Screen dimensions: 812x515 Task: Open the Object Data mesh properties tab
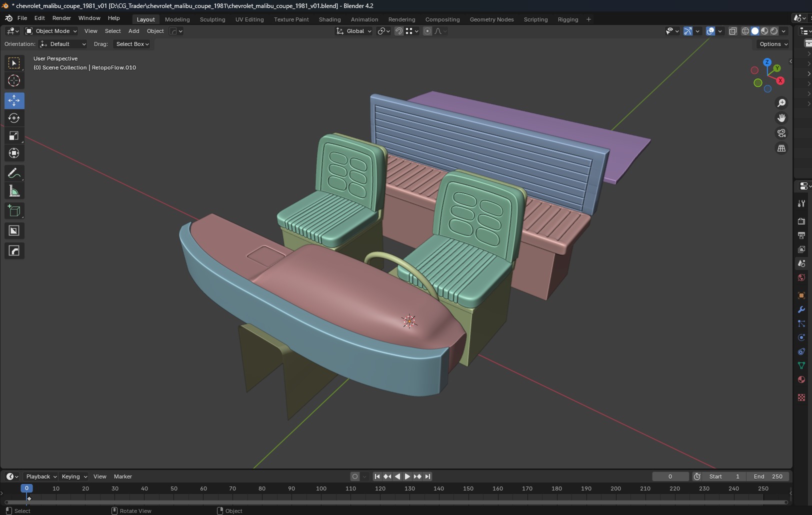point(801,365)
